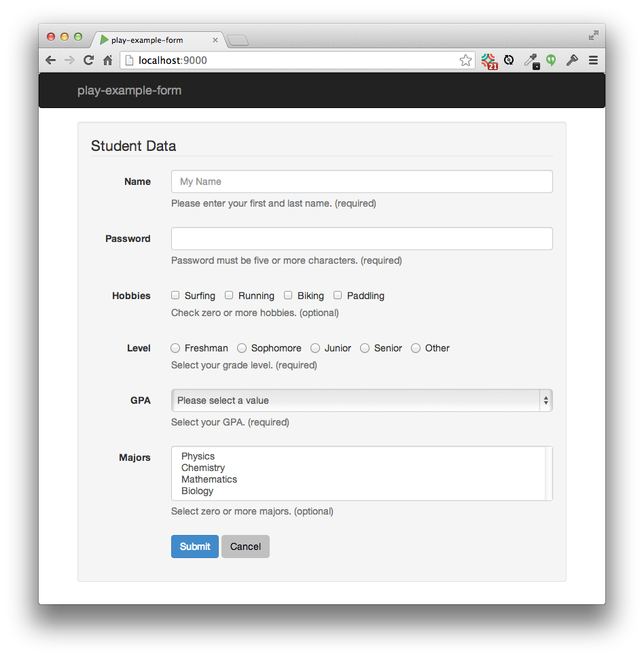Open a new tab next to play-example-form
Screen dimensions: 644x658
(x=238, y=40)
